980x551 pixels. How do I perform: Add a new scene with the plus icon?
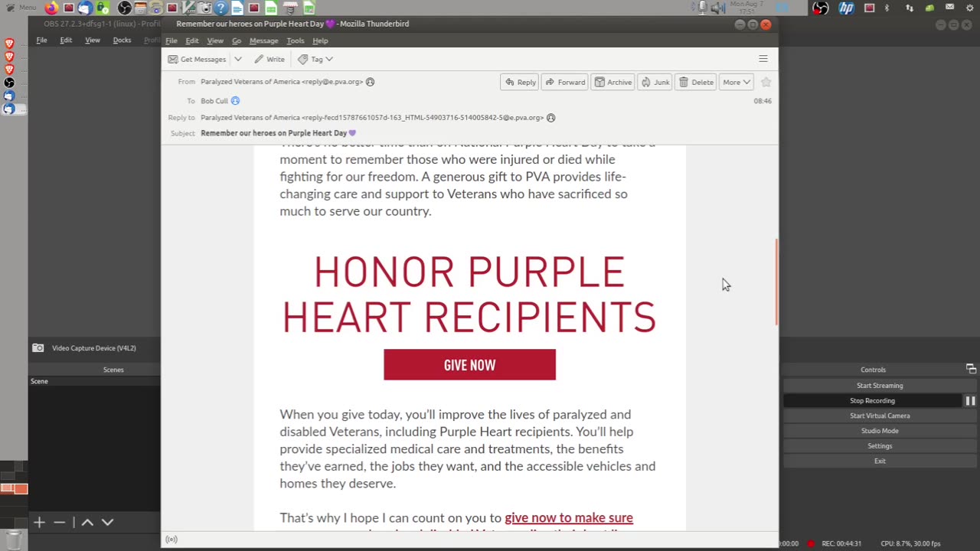[x=39, y=522]
